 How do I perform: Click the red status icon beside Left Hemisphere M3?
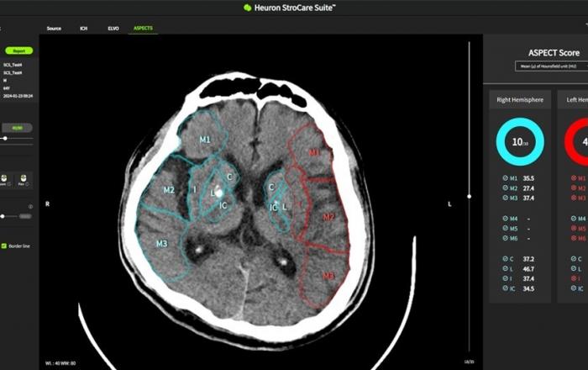(x=574, y=198)
